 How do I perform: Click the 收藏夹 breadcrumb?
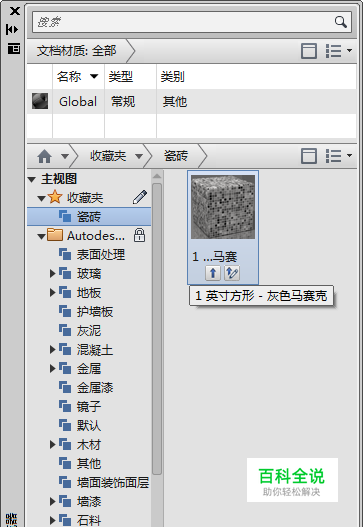(x=108, y=156)
